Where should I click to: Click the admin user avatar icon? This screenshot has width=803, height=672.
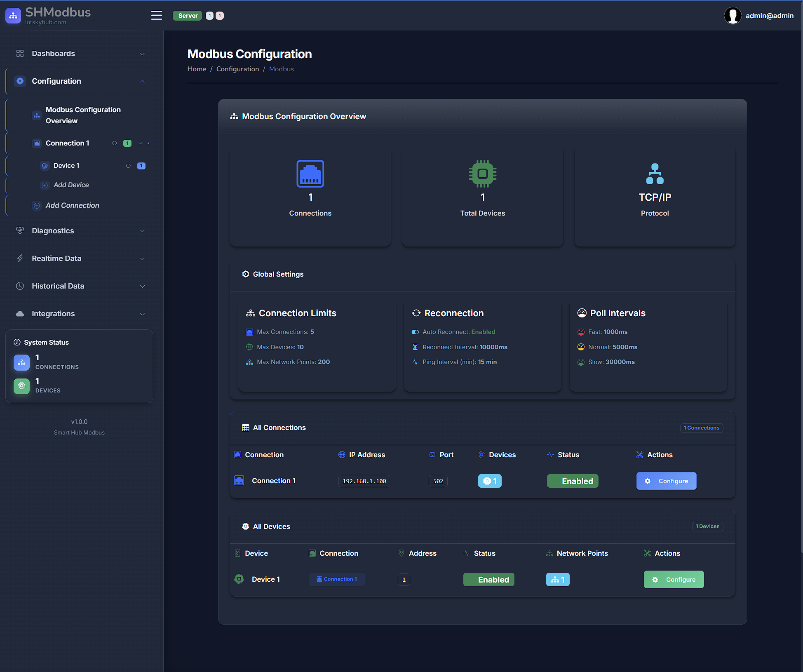point(733,16)
